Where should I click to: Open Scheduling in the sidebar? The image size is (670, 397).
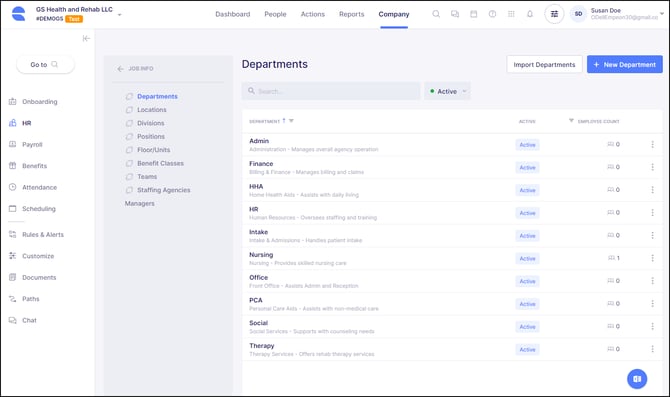pos(32,209)
